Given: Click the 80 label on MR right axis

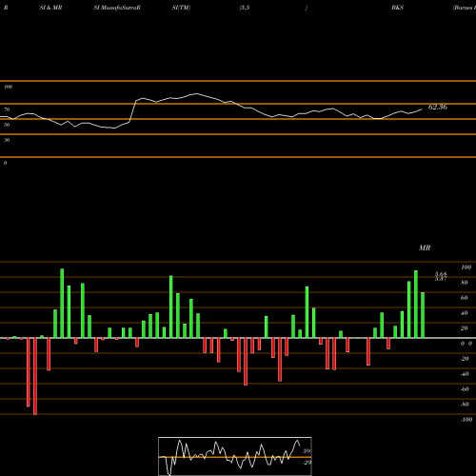Looking at the screenshot, I should tap(465, 283).
